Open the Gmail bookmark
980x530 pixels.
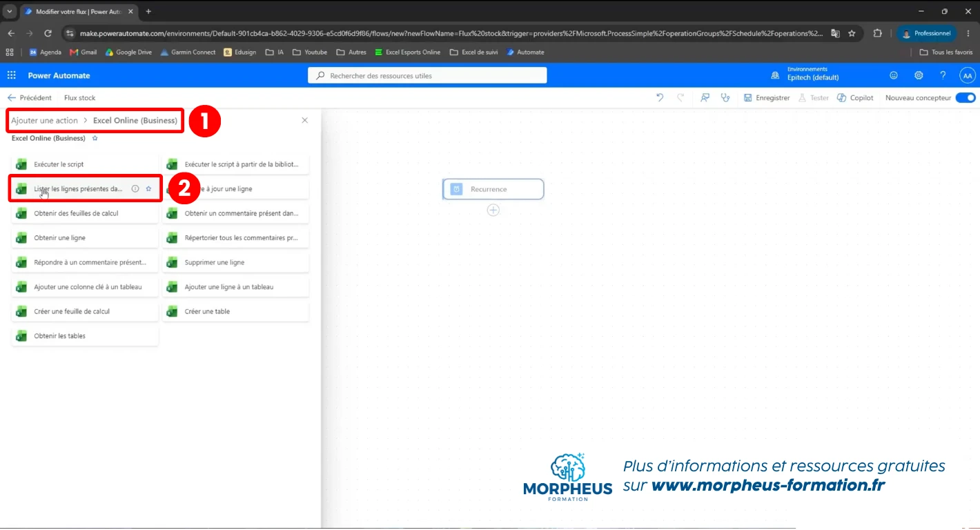pyautogui.click(x=84, y=52)
